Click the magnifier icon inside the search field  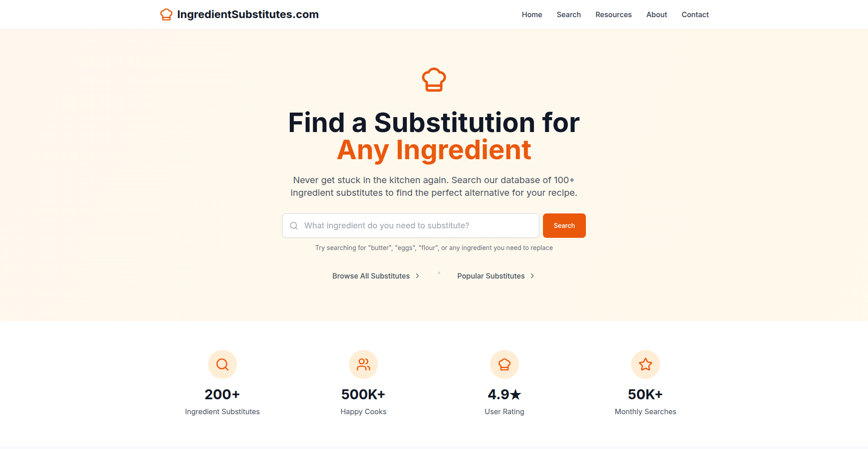(294, 226)
